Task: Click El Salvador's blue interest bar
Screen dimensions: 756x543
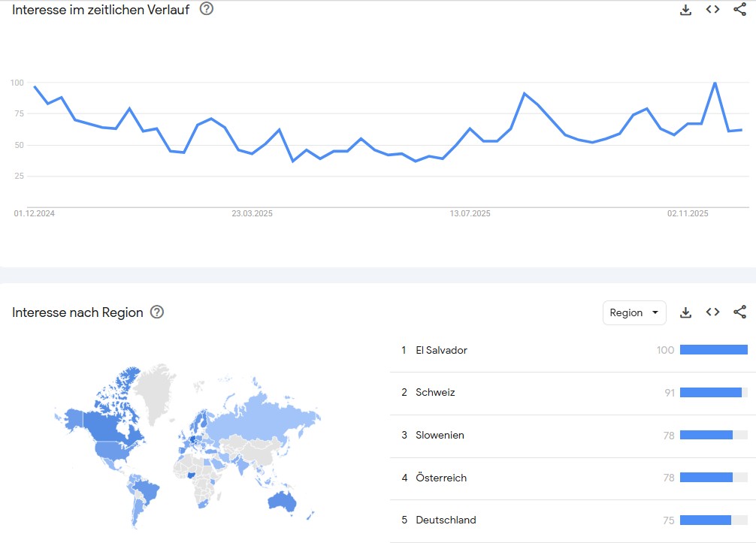Action: (x=713, y=350)
